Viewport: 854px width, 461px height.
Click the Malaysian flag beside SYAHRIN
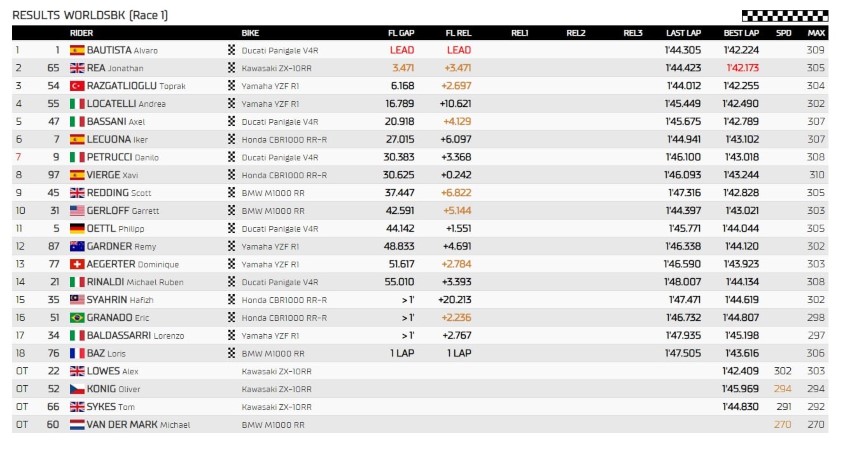(77, 299)
